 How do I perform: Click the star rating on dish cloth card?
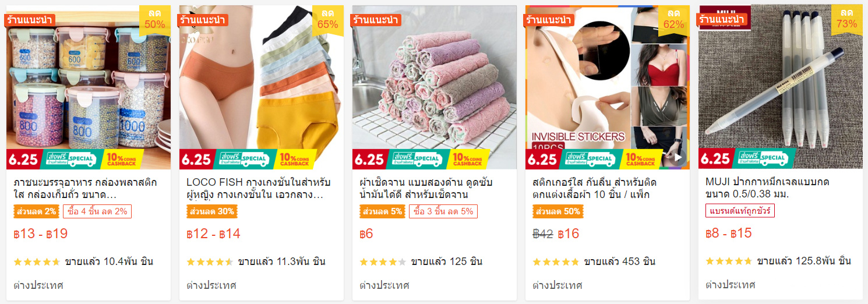tap(383, 261)
